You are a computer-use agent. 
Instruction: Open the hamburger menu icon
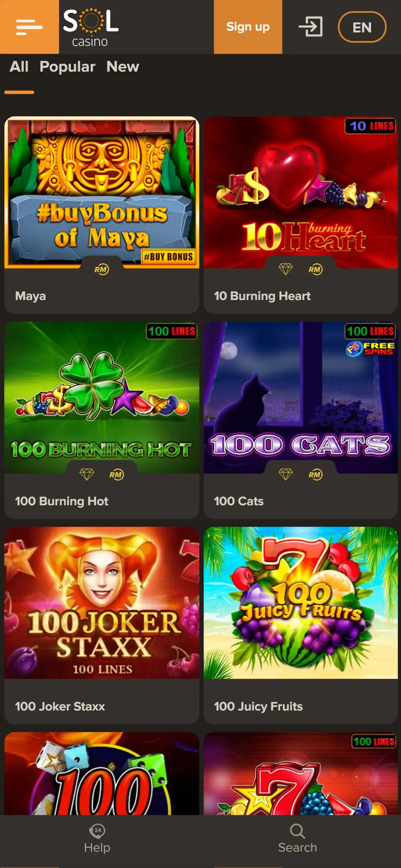[x=29, y=27]
